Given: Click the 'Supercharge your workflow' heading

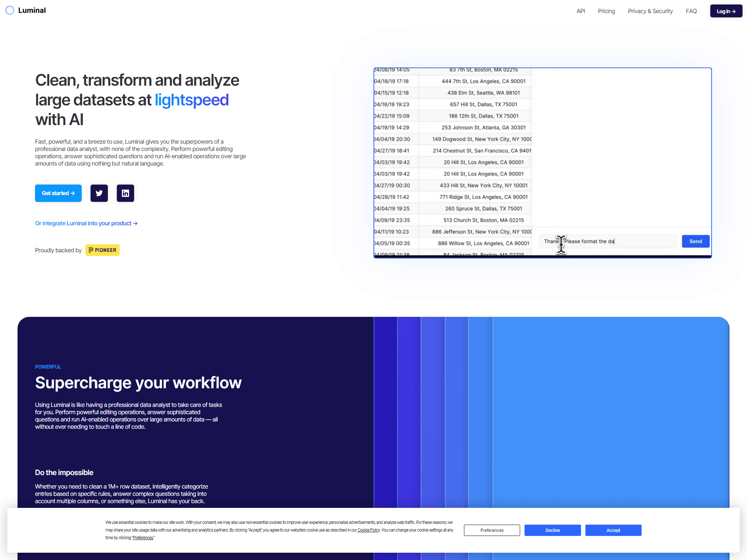Looking at the screenshot, I should [x=138, y=383].
